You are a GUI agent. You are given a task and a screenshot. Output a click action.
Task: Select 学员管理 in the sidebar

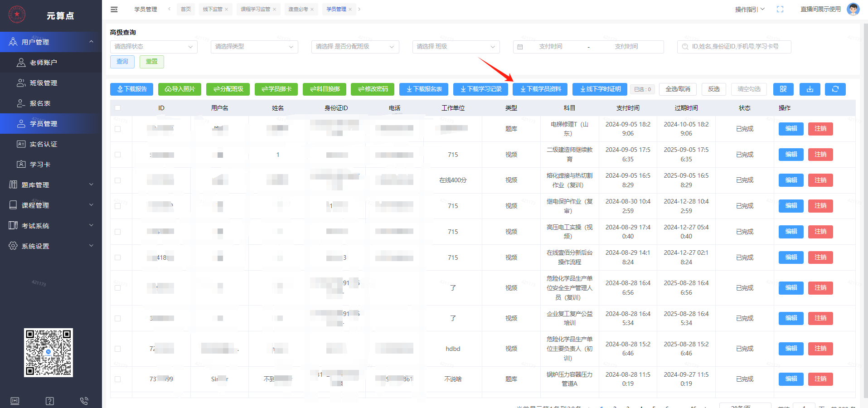(x=51, y=124)
